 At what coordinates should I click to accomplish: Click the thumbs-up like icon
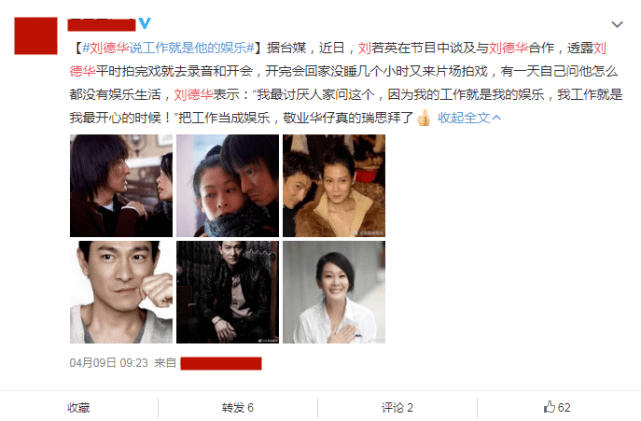pos(549,407)
